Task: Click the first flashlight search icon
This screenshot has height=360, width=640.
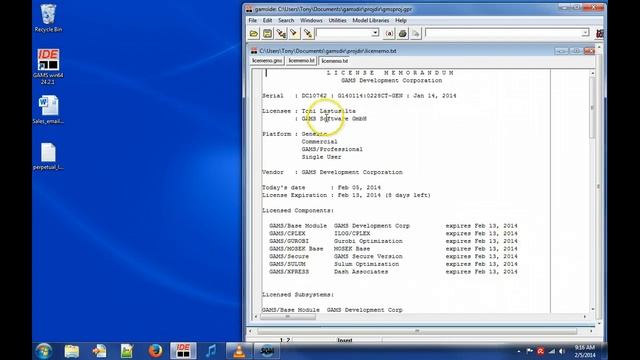Action: pos(281,33)
